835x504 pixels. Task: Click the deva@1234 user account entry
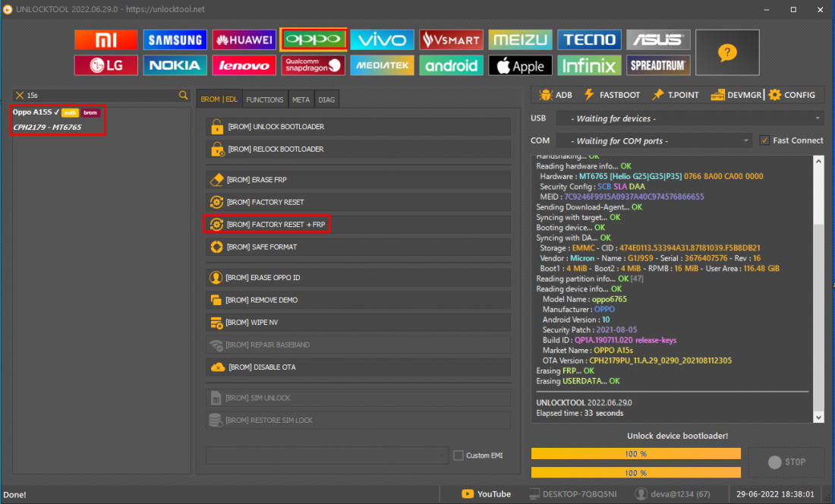tap(673, 494)
